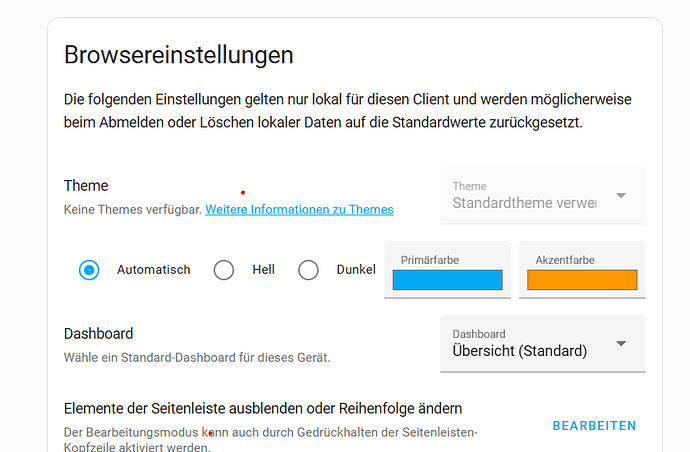Viewport: 690px width, 452px height.
Task: Pick the blue Primärfarbe color swatch
Action: tap(447, 280)
